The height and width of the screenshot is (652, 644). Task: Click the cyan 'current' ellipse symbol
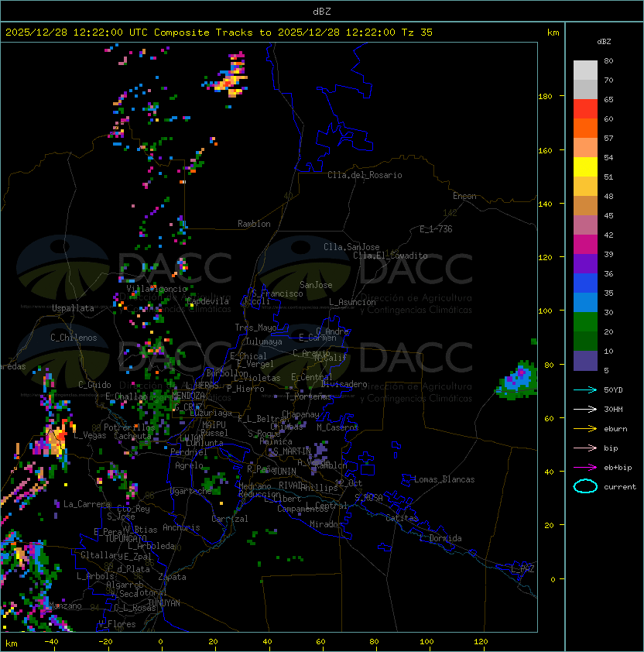click(x=585, y=486)
